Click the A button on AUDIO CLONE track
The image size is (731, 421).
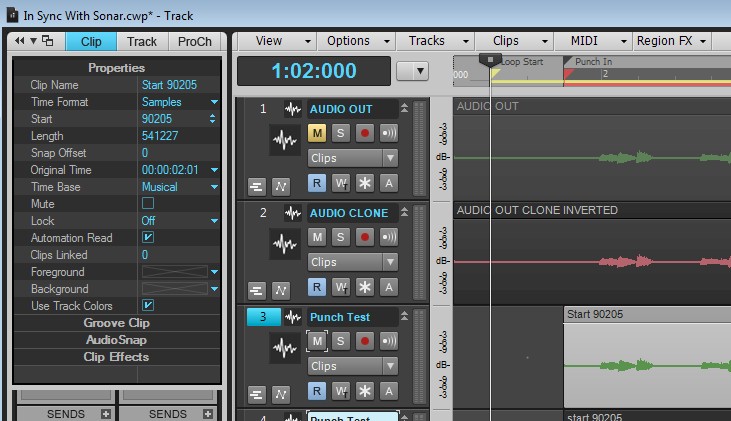(389, 287)
